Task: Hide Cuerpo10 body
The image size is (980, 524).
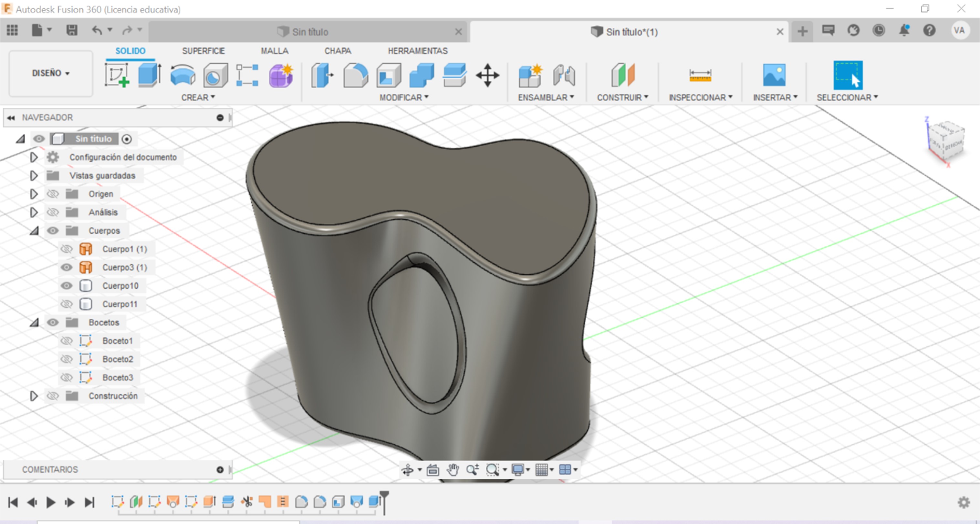Action: tap(67, 286)
